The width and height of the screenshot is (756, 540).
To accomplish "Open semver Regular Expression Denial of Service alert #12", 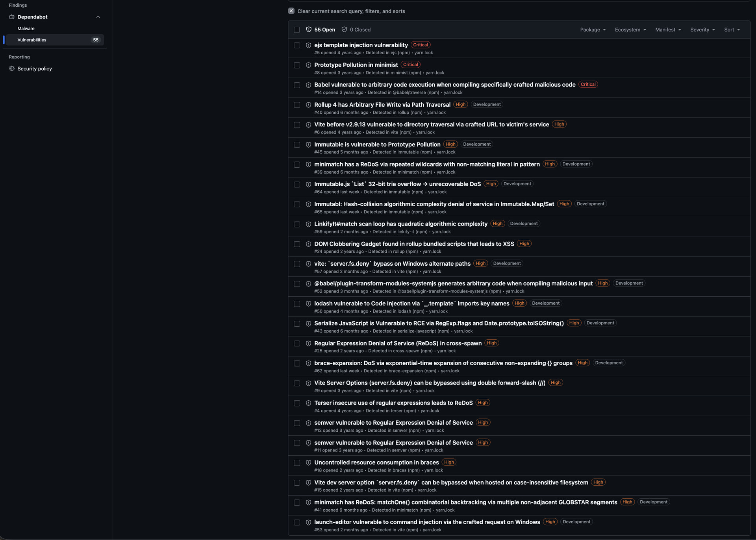I will [393, 423].
